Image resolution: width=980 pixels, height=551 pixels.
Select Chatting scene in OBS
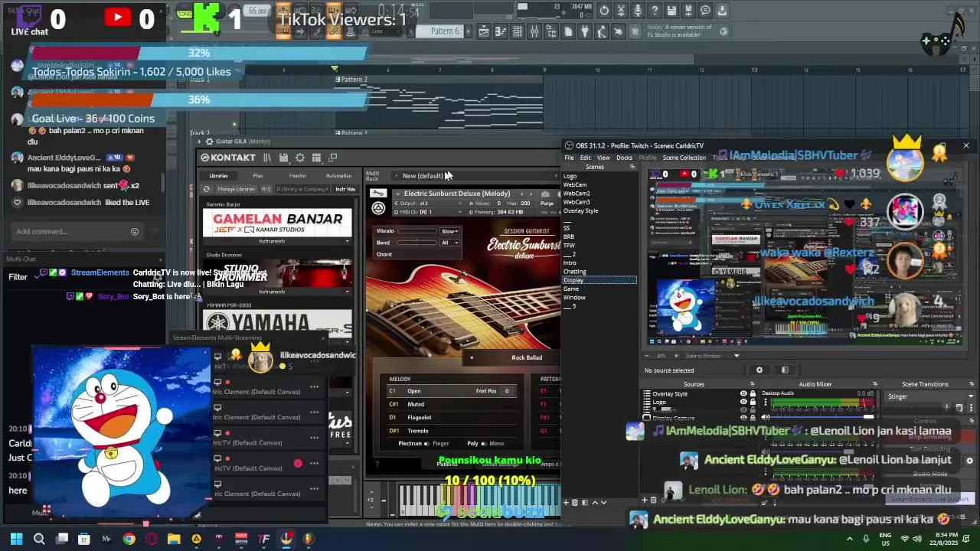pos(575,272)
